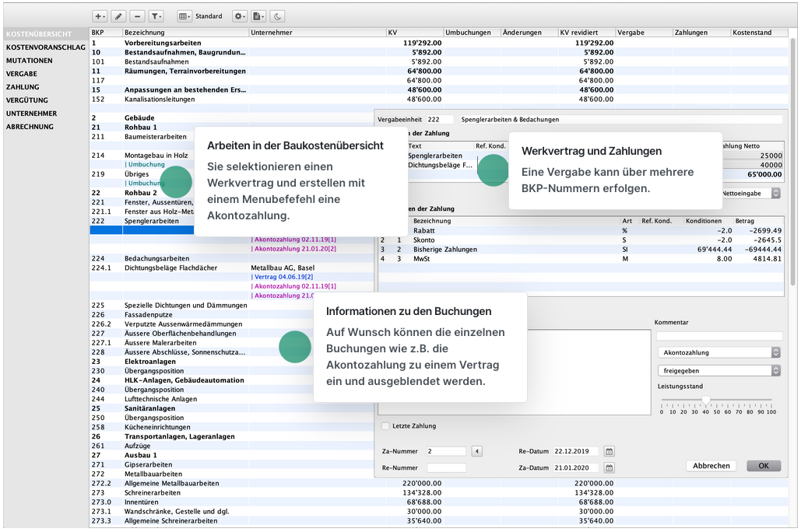Open the Vergabe section in the sidebar
801x532 pixels.
[x=22, y=74]
